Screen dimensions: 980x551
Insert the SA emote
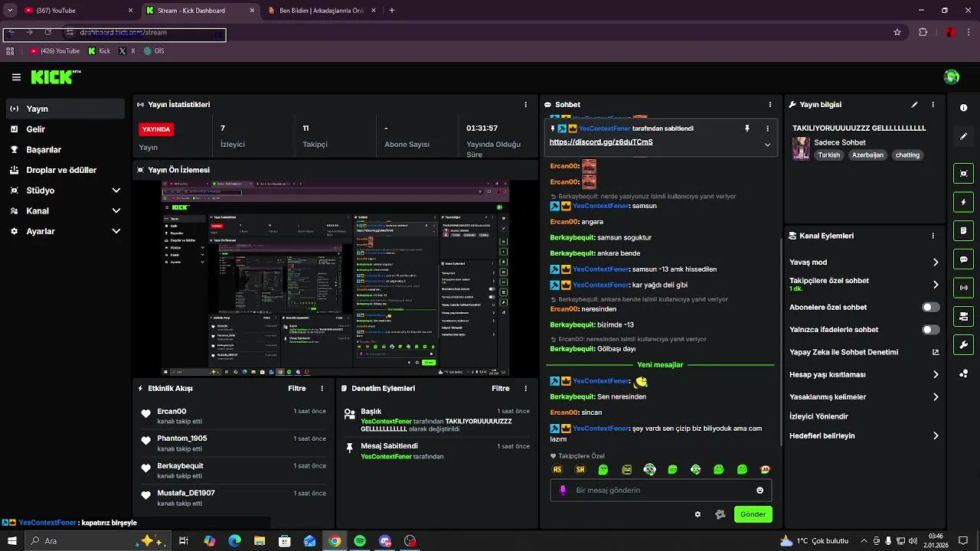tap(580, 469)
